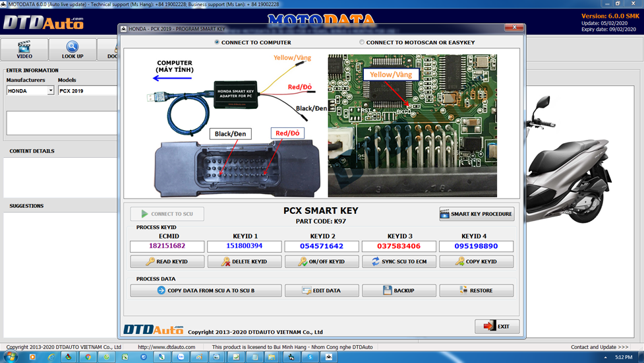Click the RESTORE button
This screenshot has width=644, height=363.
coord(477,290)
